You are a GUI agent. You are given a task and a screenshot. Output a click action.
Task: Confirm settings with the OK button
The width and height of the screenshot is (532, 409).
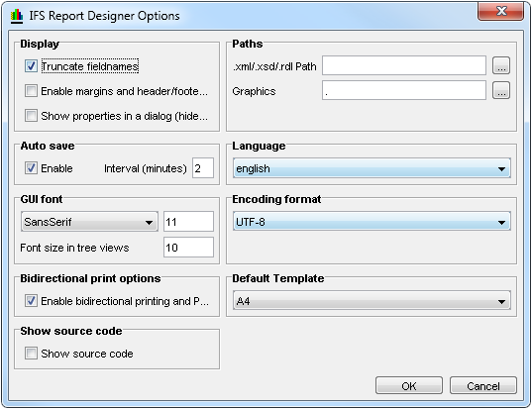point(409,385)
